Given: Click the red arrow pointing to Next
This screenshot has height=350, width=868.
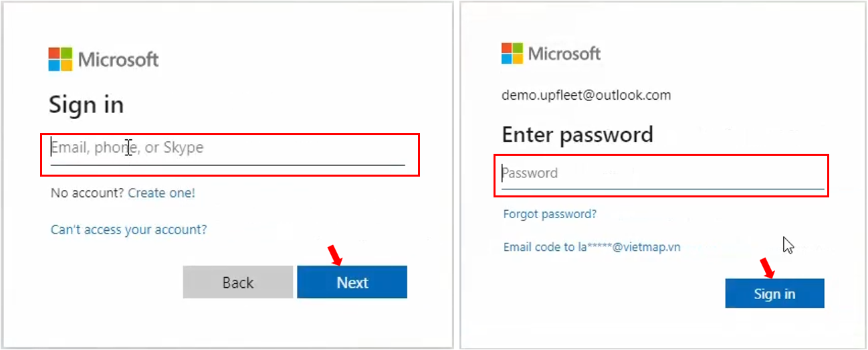Looking at the screenshot, I should point(336,255).
